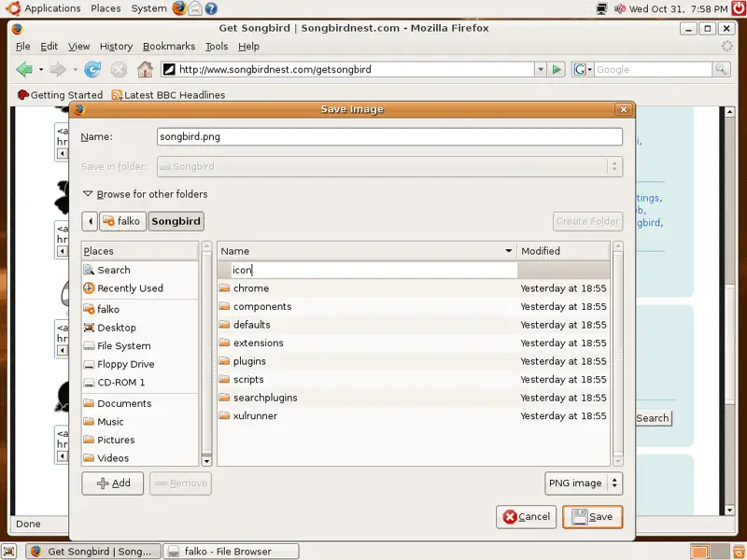Open the address bar history dropdown
Viewport: 747px width, 560px height.
point(541,69)
